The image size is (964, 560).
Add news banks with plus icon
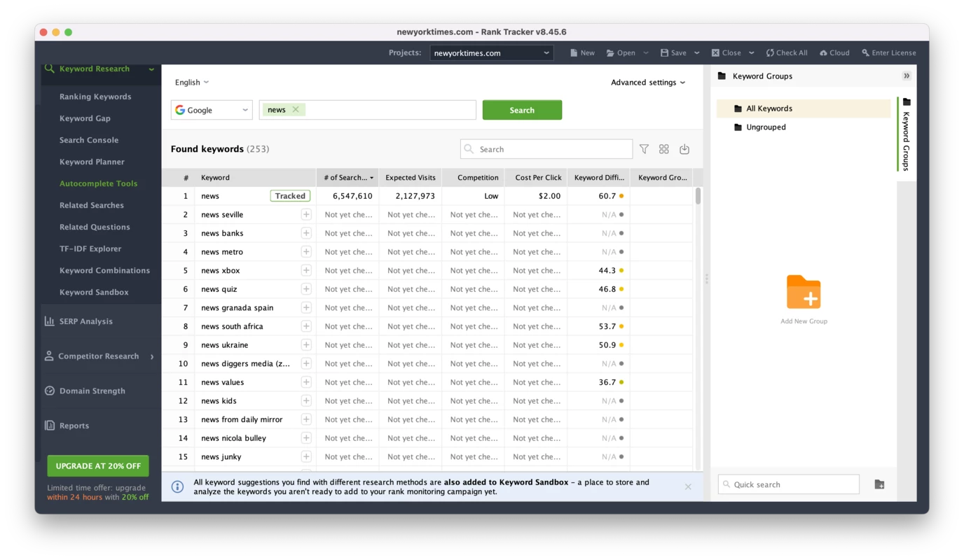[306, 233]
